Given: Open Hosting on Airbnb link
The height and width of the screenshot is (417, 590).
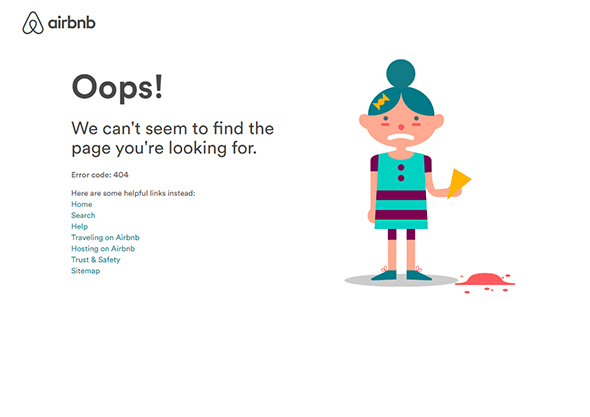Looking at the screenshot, I should click(103, 249).
